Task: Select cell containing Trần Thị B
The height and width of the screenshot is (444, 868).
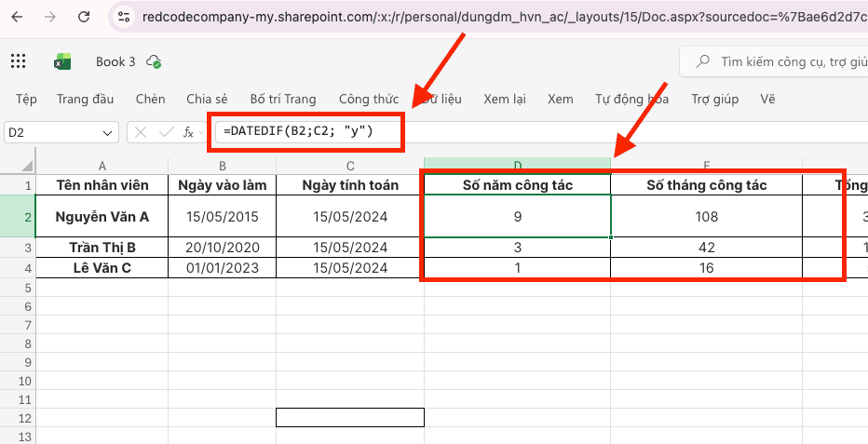Action: tap(102, 247)
